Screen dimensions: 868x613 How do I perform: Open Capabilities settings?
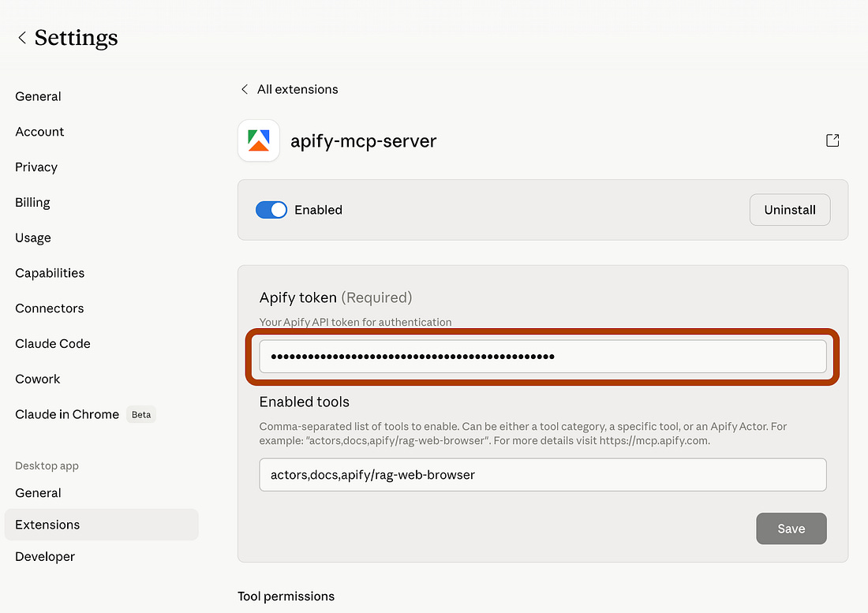pos(50,273)
